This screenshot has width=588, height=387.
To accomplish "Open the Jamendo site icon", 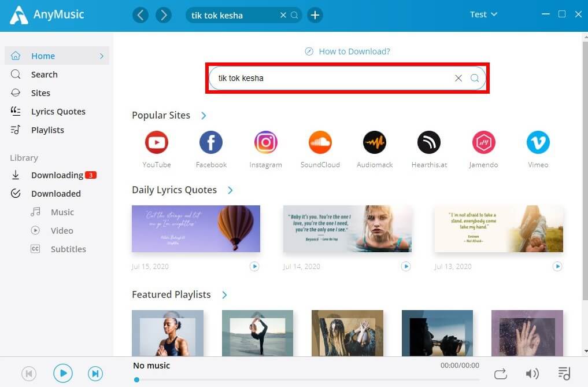I will [x=483, y=143].
